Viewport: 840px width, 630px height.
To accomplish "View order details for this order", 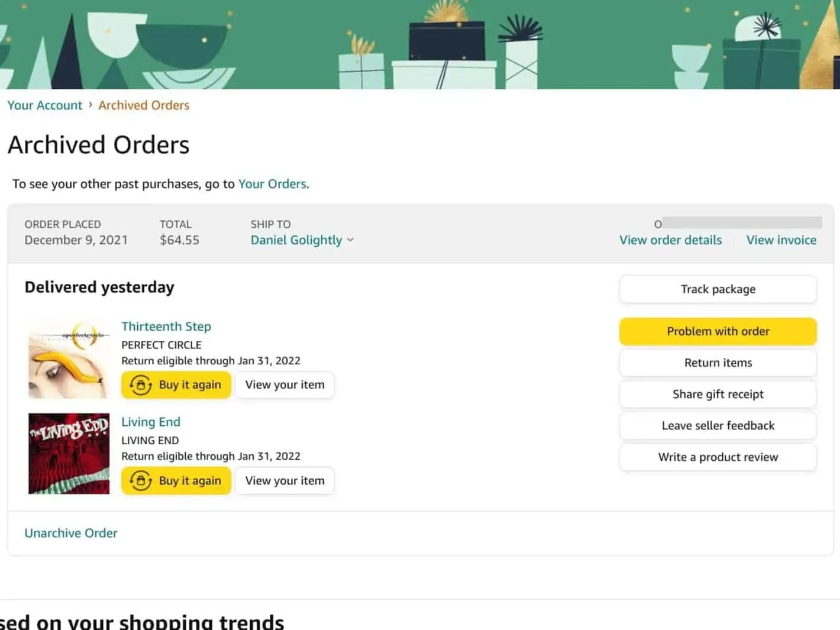I will [x=670, y=240].
